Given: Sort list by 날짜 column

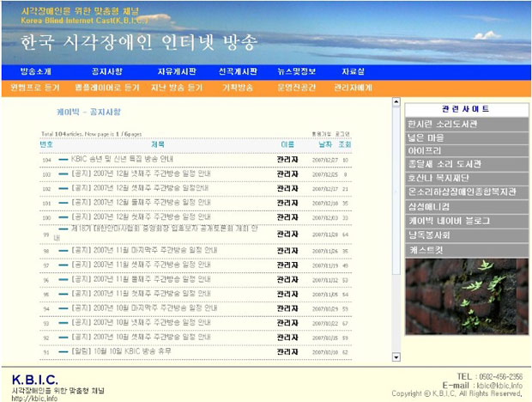Looking at the screenshot, I should [325, 144].
